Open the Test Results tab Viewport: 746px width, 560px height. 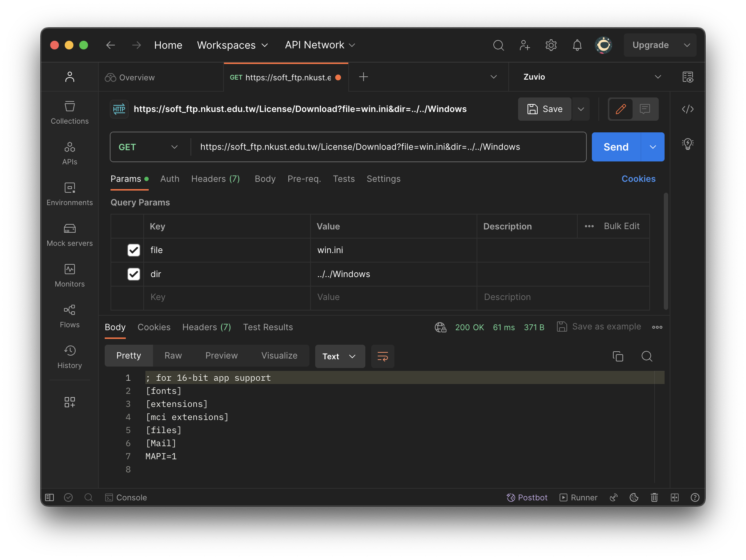tap(268, 327)
